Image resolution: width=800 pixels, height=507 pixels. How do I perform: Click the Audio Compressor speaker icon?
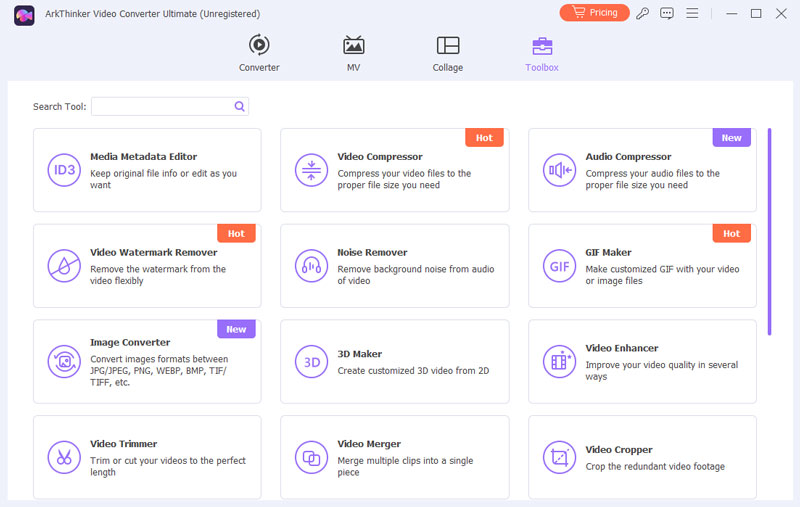[559, 170]
